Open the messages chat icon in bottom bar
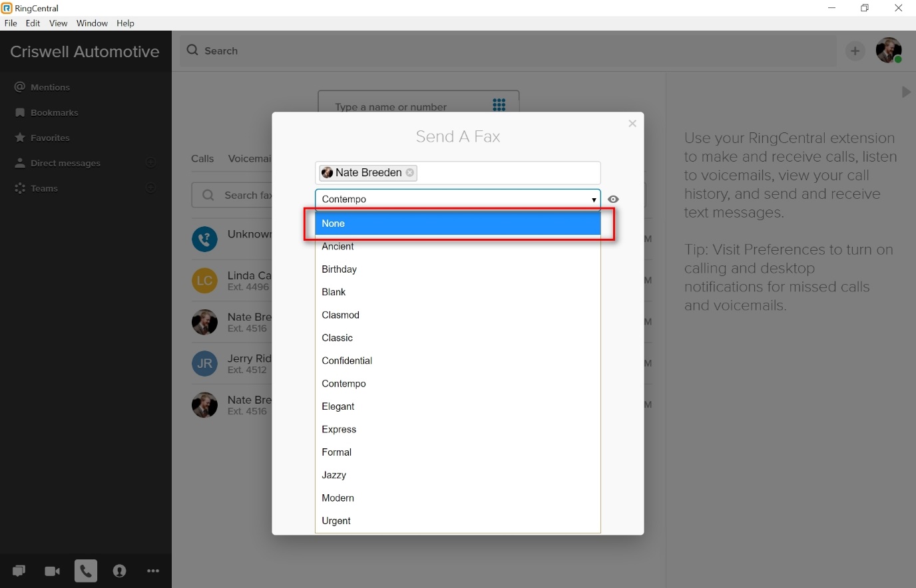 tap(19, 571)
